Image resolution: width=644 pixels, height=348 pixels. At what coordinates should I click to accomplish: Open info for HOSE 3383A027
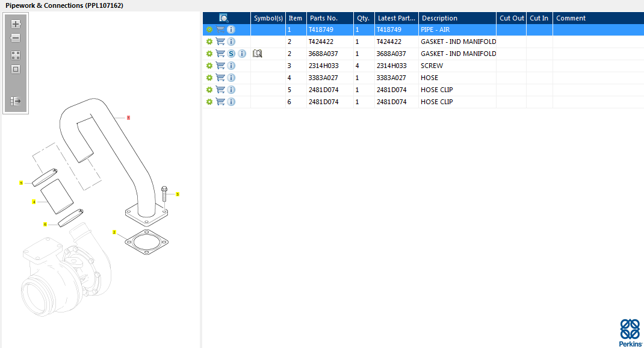tap(231, 78)
